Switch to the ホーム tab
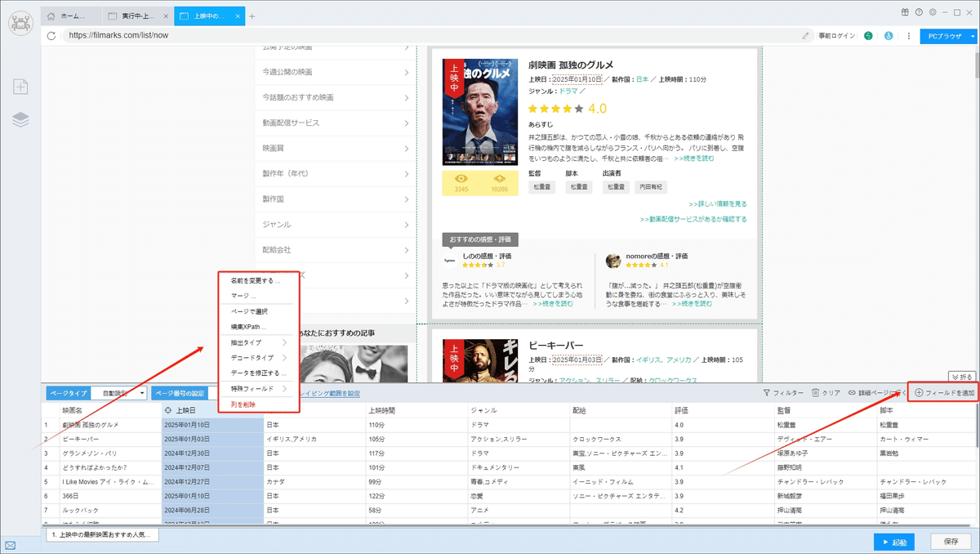Screen dimensions: 980x554 pos(72,16)
